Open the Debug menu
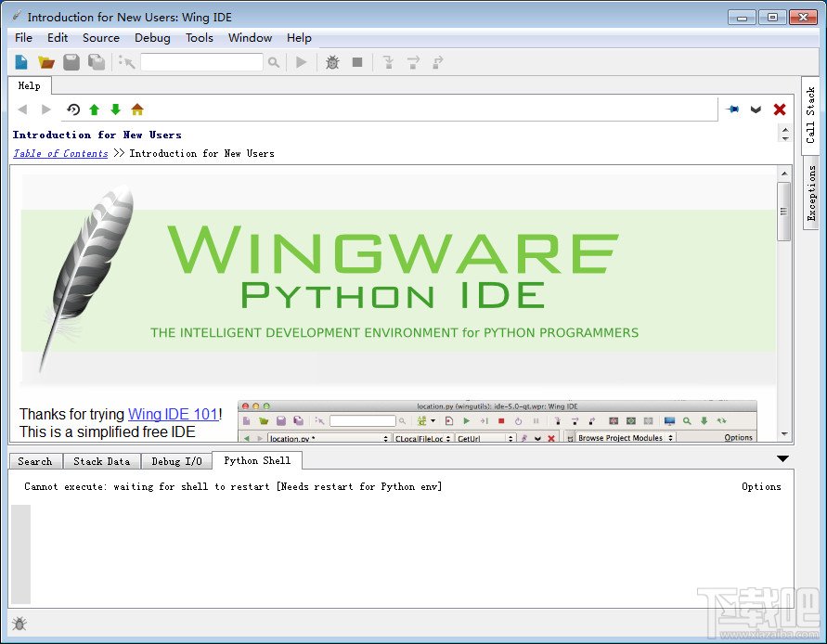This screenshot has height=644, width=827. pyautogui.click(x=152, y=38)
